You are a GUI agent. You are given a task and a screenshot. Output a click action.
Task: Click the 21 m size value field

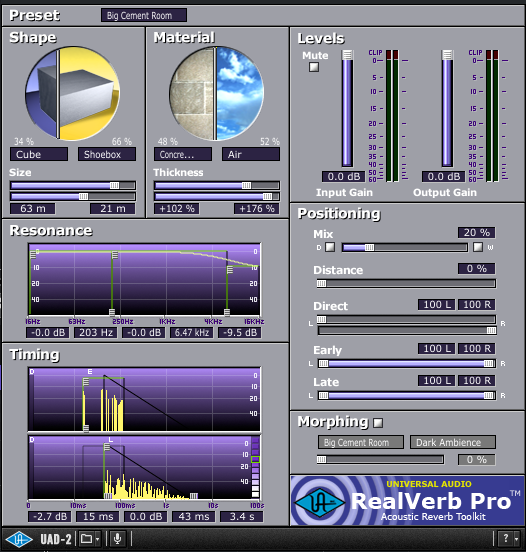click(113, 208)
